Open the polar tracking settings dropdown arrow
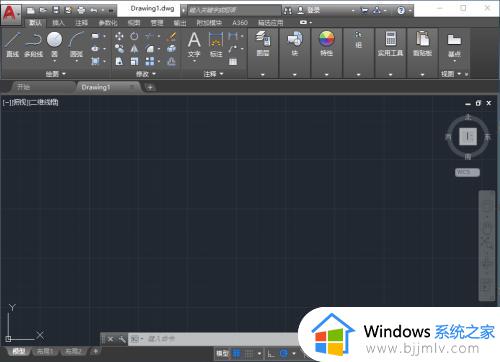The height and width of the screenshot is (362, 500). coord(293,353)
